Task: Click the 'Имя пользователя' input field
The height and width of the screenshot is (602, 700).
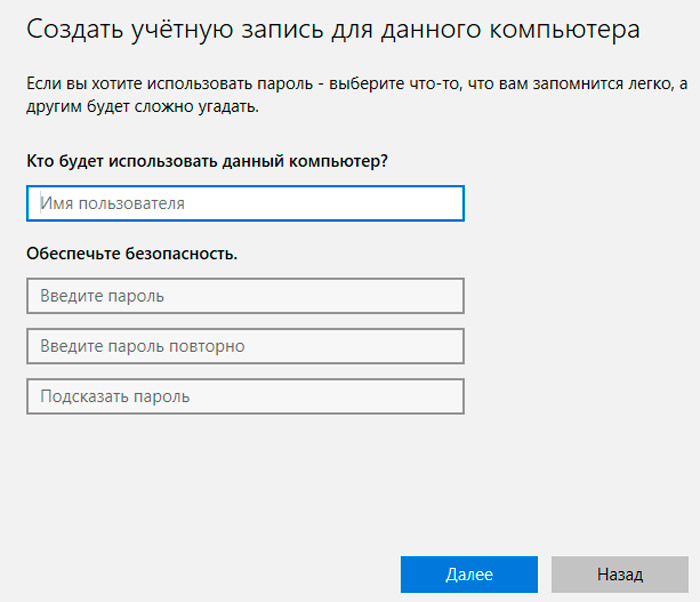Action: [245, 203]
